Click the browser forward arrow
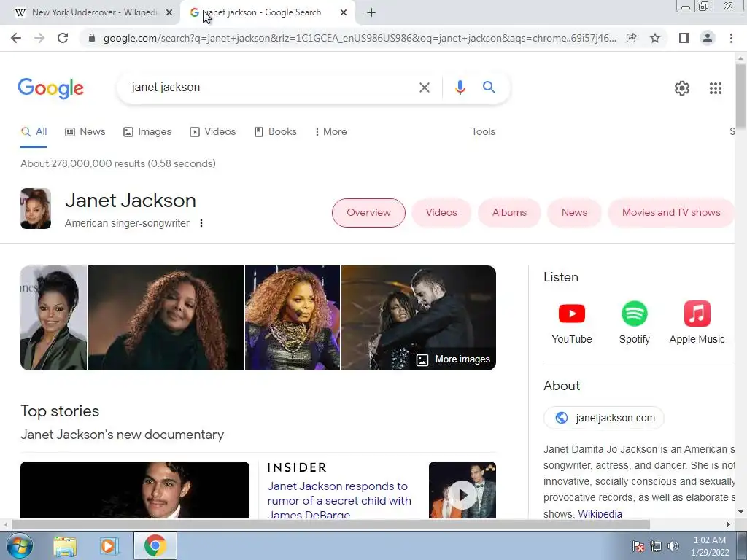Viewport: 747px width, 560px height. pyautogui.click(x=39, y=38)
